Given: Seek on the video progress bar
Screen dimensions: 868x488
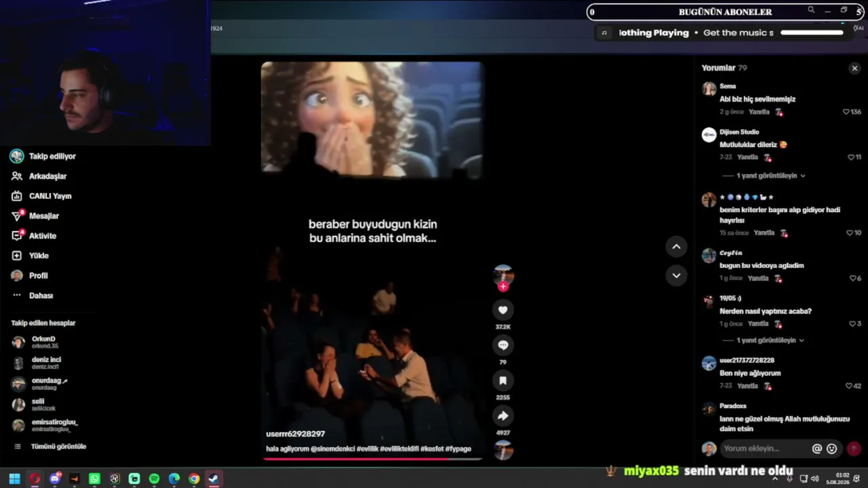Looking at the screenshot, I should tap(372, 459).
